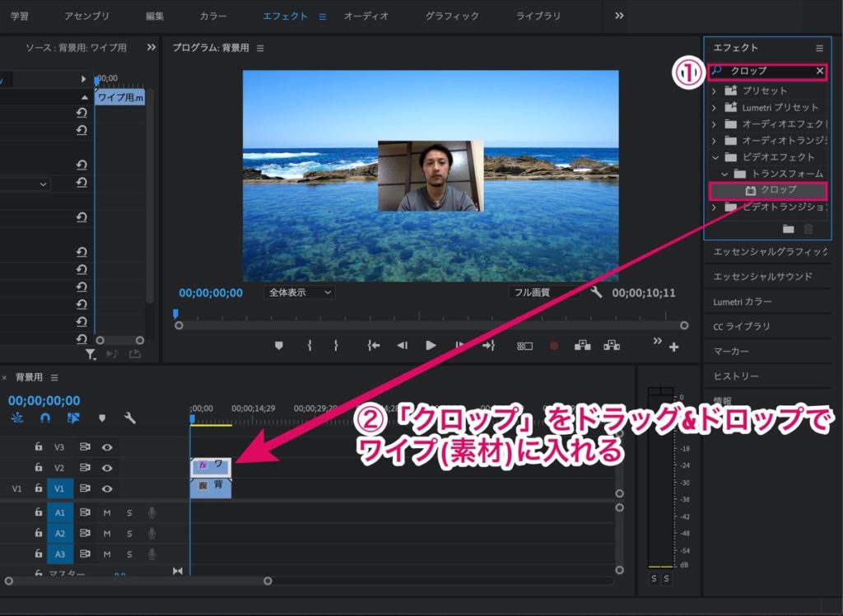This screenshot has height=616, width=843.
Task: Add a marker in the timeline
Action: coord(102,418)
